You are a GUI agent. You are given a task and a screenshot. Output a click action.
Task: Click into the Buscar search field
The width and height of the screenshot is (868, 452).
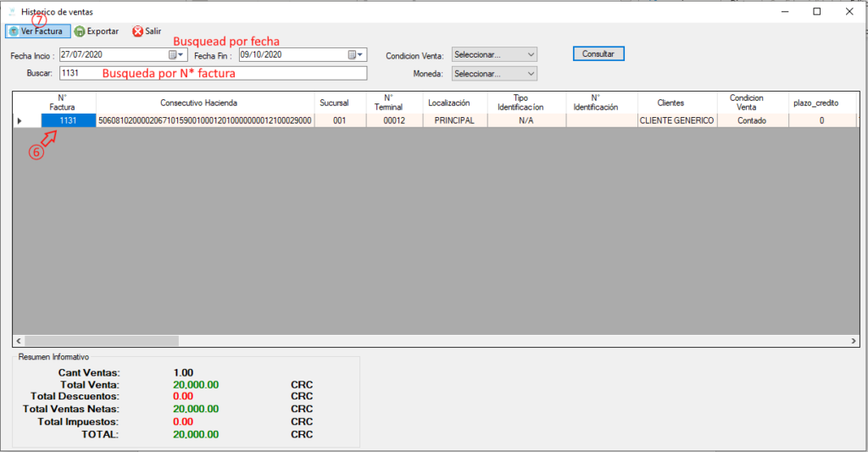pos(212,74)
